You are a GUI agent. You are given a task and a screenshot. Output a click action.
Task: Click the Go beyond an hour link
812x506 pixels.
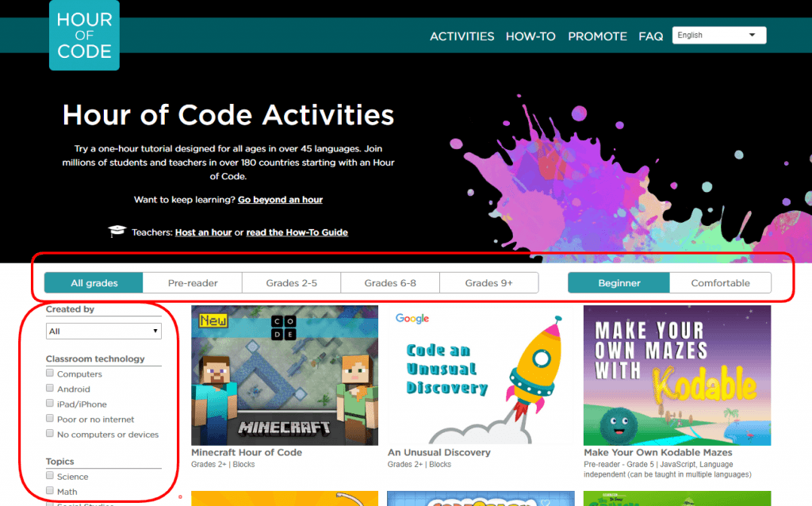280,199
